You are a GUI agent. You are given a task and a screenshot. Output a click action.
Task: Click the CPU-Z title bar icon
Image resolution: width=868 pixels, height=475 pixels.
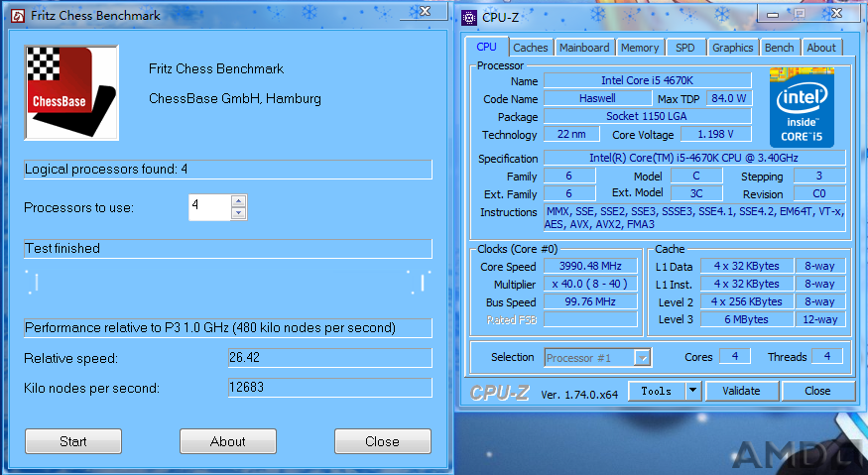click(x=469, y=18)
